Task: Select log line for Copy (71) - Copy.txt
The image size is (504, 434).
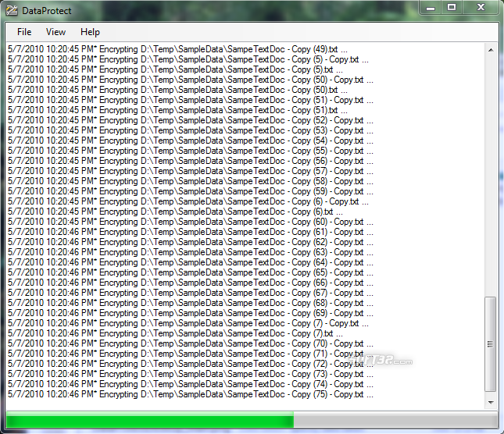Action: coord(191,354)
